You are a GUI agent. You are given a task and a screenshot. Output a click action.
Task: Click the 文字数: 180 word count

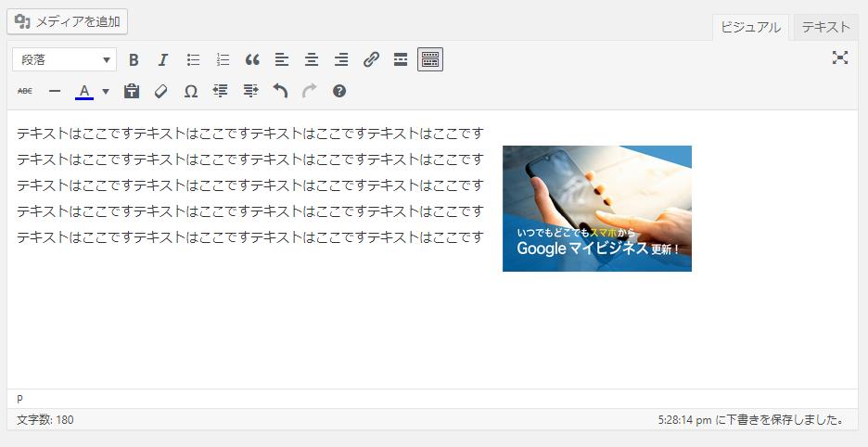pos(45,420)
